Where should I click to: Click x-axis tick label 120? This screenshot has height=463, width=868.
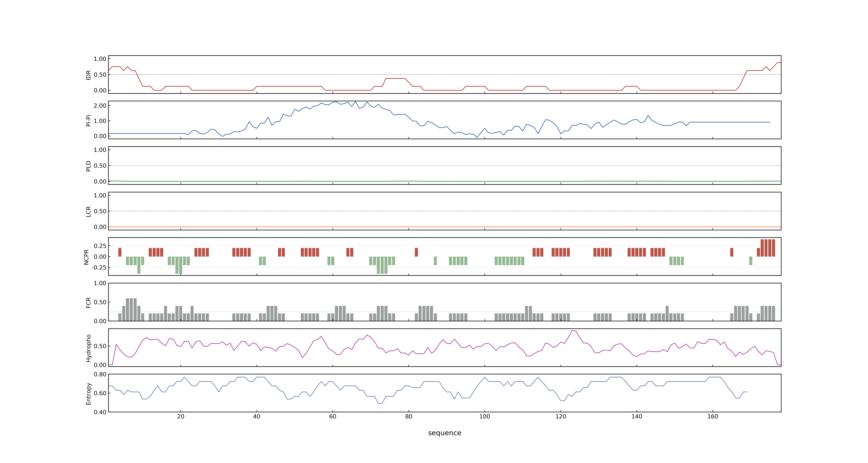pos(561,416)
